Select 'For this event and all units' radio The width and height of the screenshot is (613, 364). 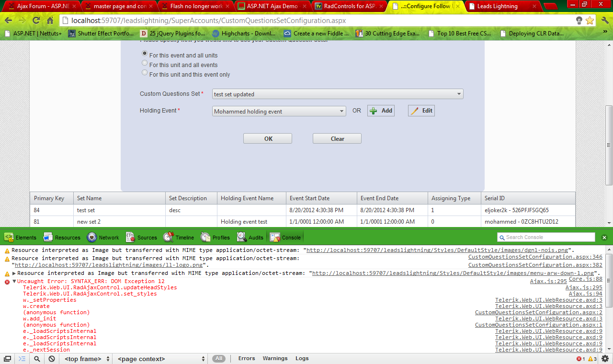145,54
